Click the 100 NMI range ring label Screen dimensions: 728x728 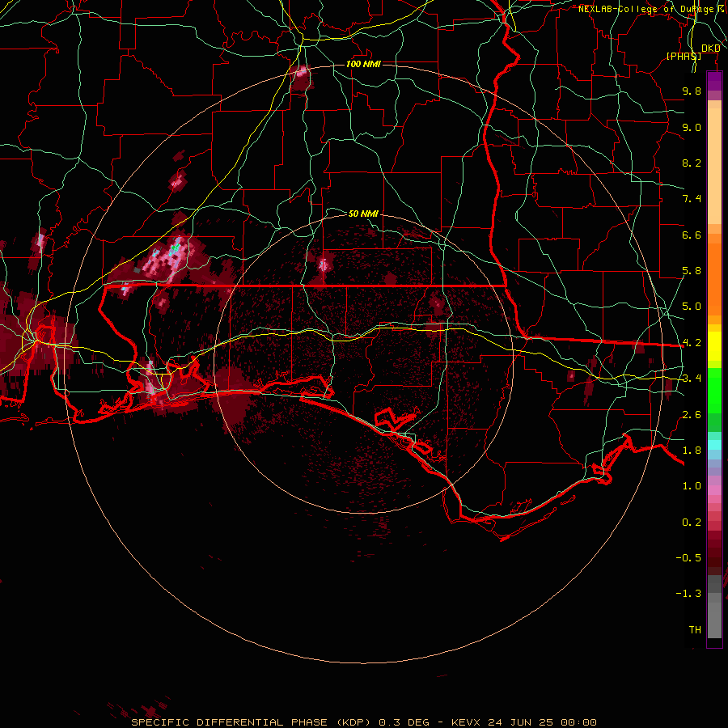[x=363, y=64]
